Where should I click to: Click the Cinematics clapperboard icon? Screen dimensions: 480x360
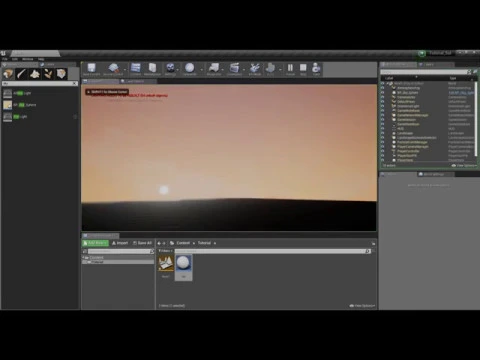pyautogui.click(x=234, y=69)
